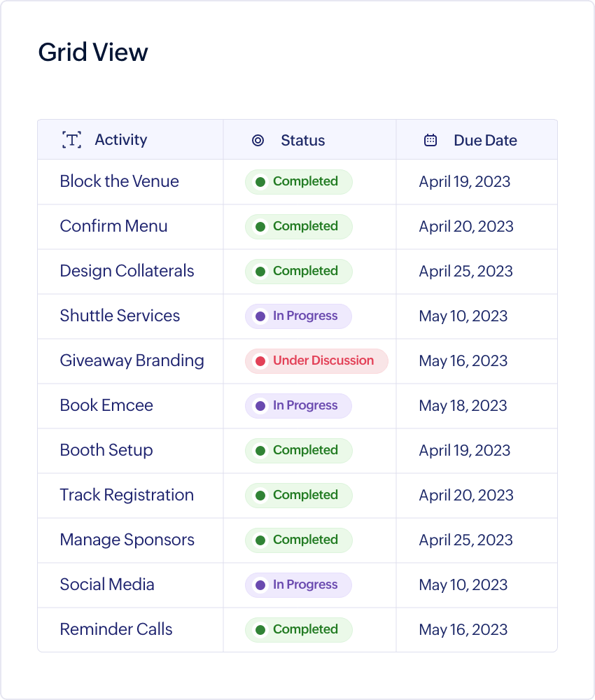595x700 pixels.
Task: Click the purple dot in Book Emcee status
Action: tap(260, 406)
